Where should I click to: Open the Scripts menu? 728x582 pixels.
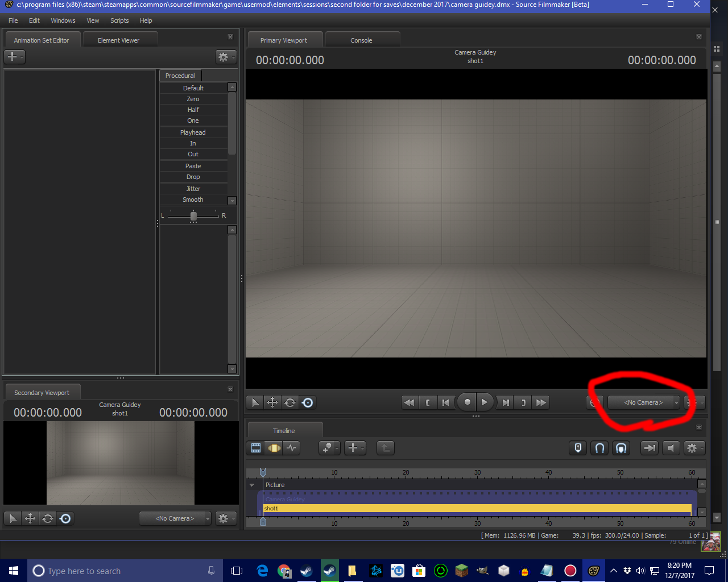[119, 20]
